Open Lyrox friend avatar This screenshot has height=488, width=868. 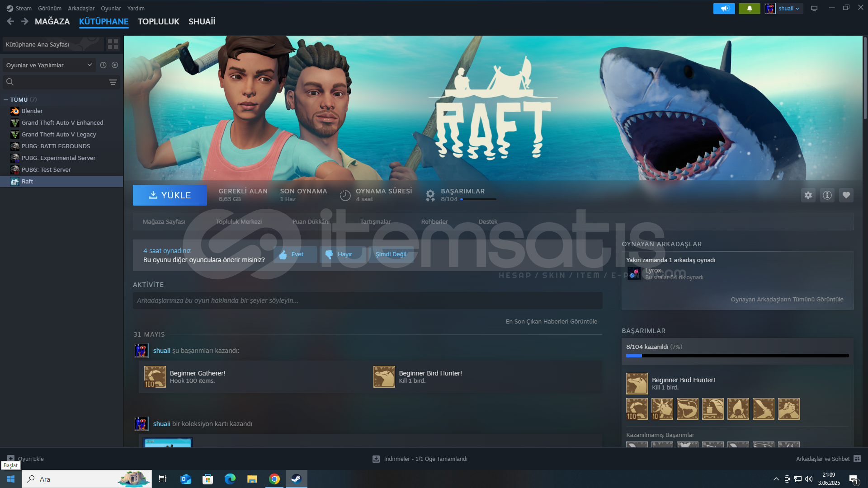(x=634, y=273)
